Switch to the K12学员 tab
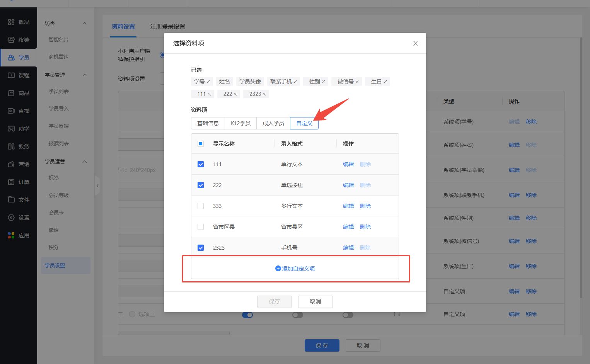This screenshot has width=590, height=364. coord(240,123)
